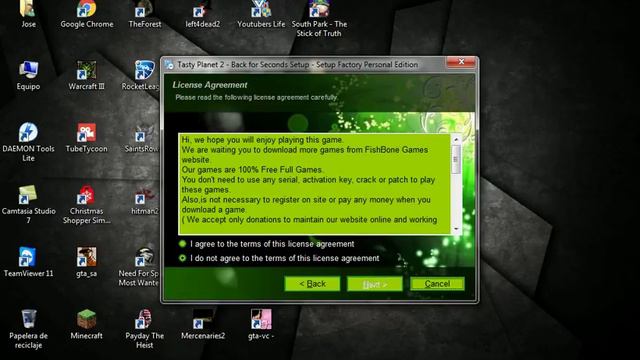640x360 pixels.
Task: Click 'Our games are 100% Free Full Games.' line
Action: 252,169
